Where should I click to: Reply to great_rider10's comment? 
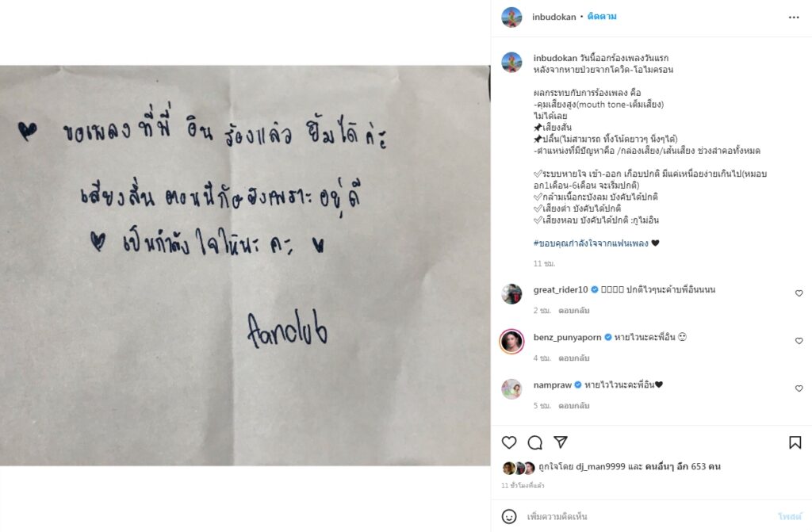click(x=574, y=310)
